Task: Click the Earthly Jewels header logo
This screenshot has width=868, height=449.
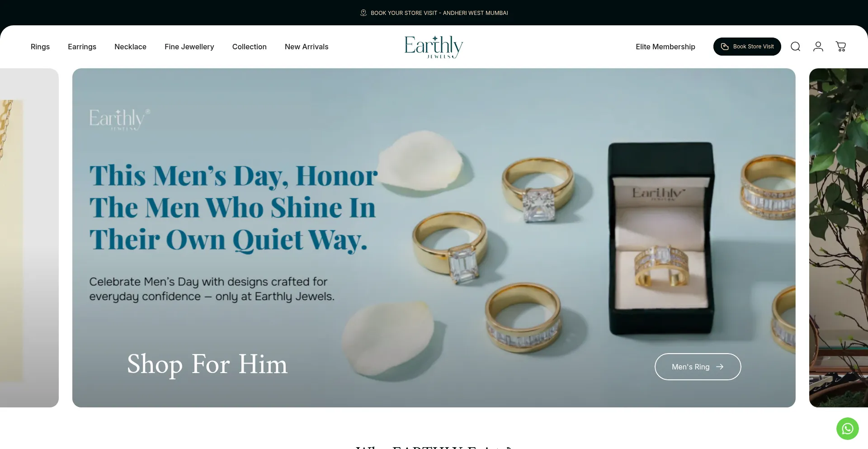Action: point(434,47)
